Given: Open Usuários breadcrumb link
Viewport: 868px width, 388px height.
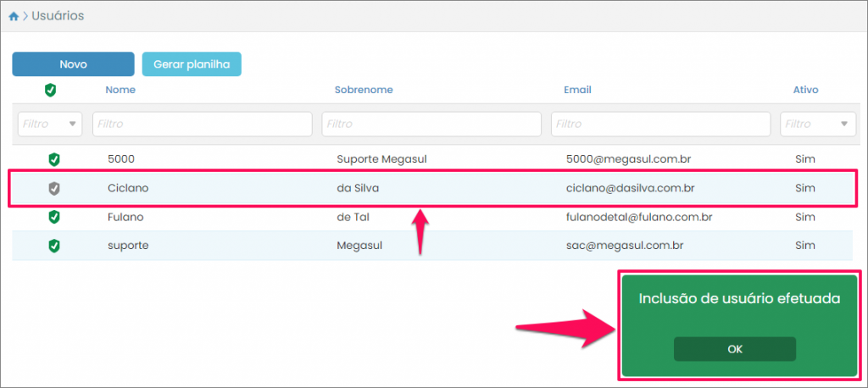Looking at the screenshot, I should click(x=58, y=16).
